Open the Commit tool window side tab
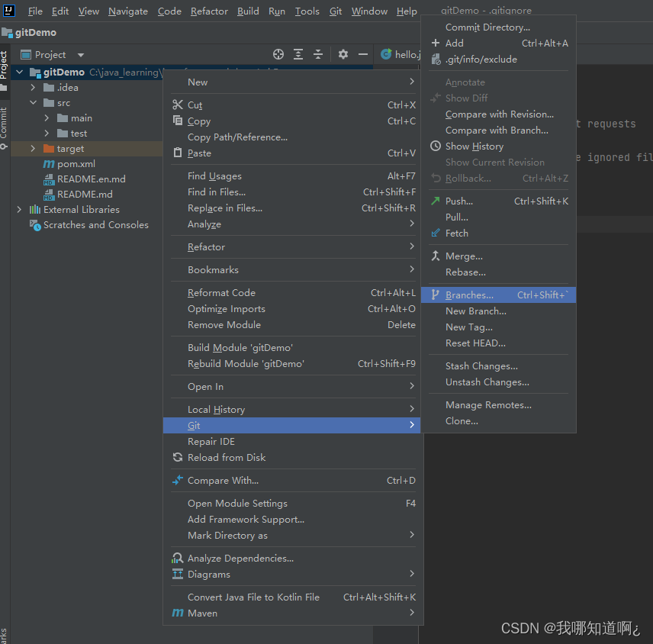The image size is (653, 644). tap(4, 127)
